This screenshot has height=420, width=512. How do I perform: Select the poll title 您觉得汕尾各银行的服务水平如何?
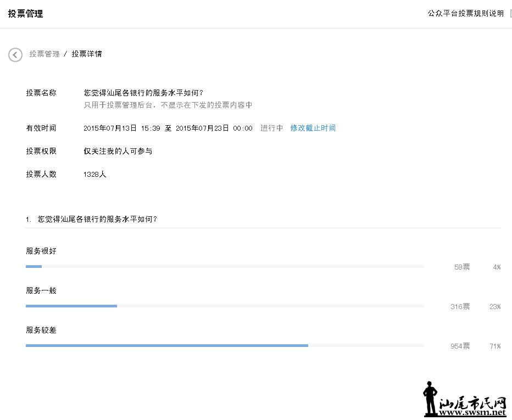click(x=144, y=92)
